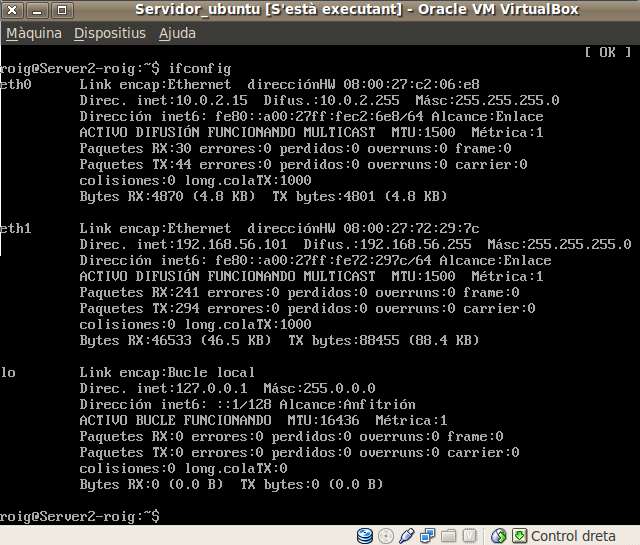Close the Servidor_ubuntu VM window

click(12, 10)
